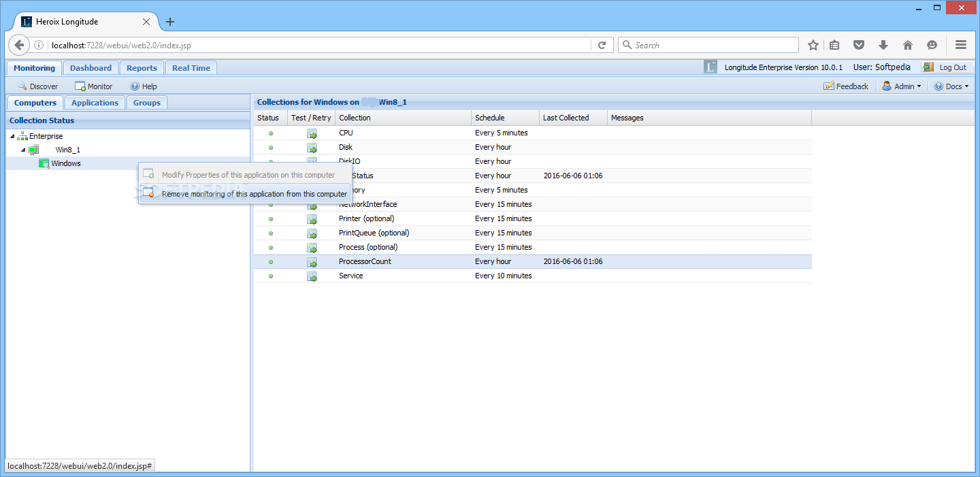
Task: Open the Admin dropdown menu
Action: pos(902,86)
